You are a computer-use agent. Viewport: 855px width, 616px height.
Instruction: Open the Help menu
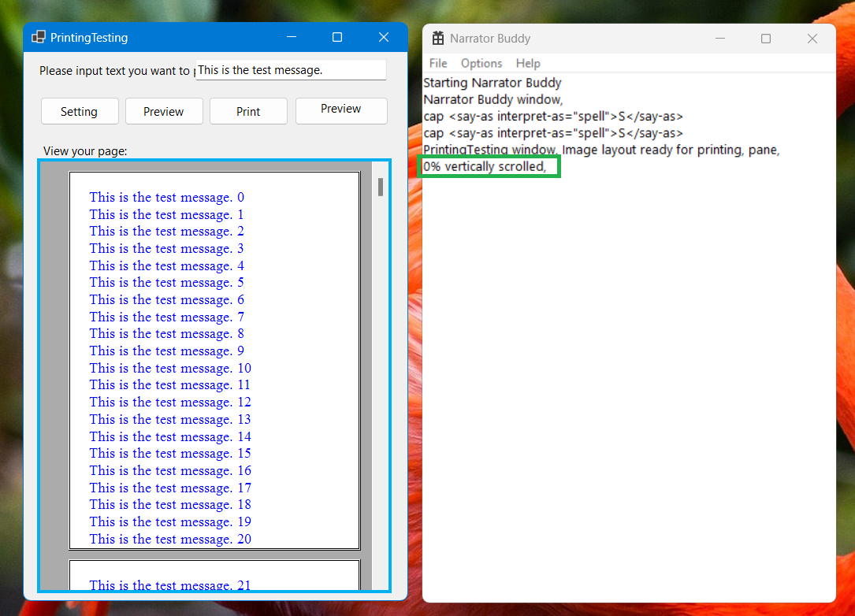pyautogui.click(x=528, y=63)
